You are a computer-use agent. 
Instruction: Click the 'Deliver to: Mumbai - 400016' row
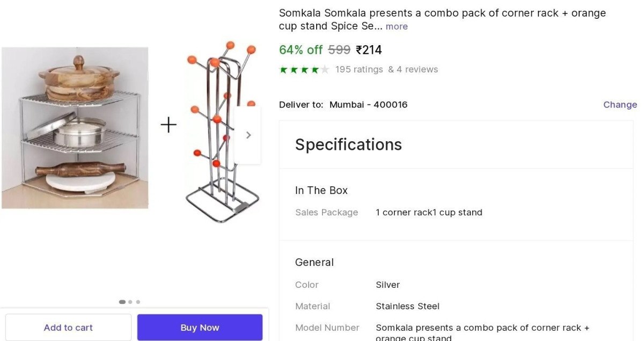(x=343, y=104)
